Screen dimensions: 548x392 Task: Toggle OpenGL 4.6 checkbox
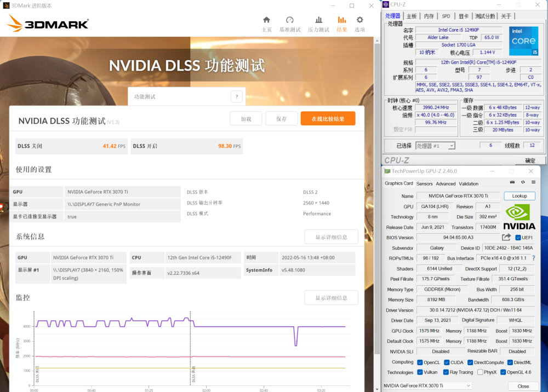503,372
